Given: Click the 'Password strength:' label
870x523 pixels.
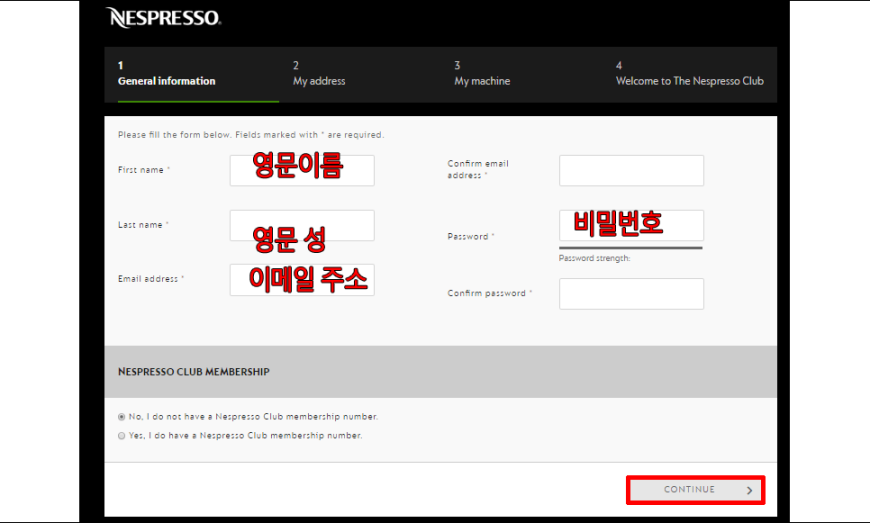Looking at the screenshot, I should (x=594, y=258).
